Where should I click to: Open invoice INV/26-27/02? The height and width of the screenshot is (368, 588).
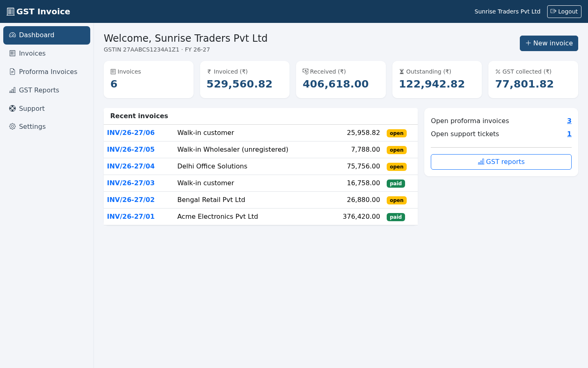pos(131,200)
